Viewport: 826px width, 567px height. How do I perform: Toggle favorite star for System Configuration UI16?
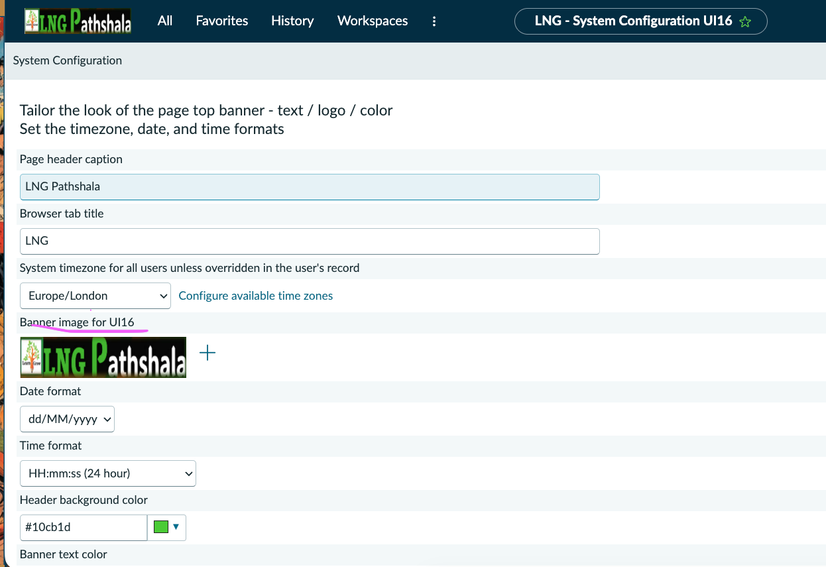tap(745, 22)
